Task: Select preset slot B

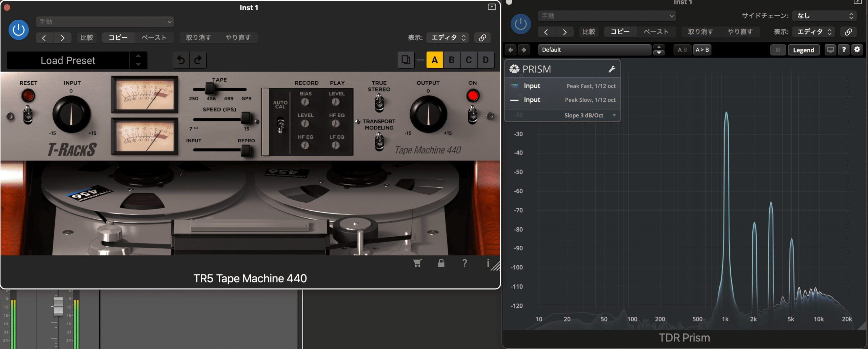Action: pos(452,60)
